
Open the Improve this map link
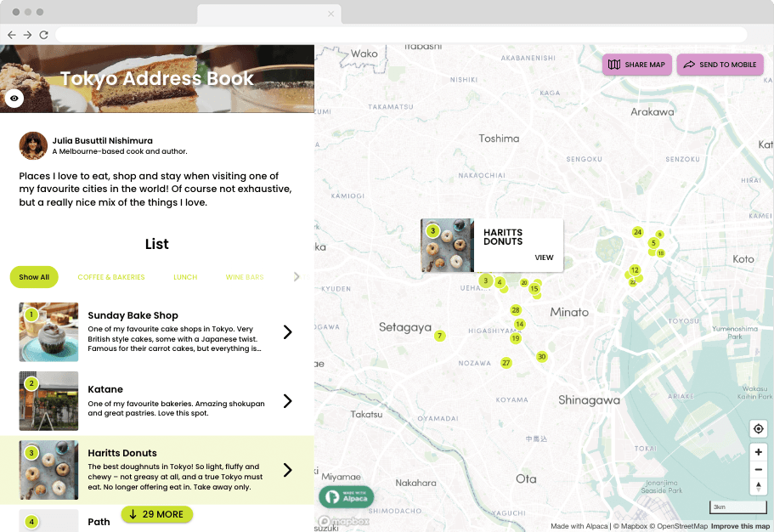tap(740, 526)
